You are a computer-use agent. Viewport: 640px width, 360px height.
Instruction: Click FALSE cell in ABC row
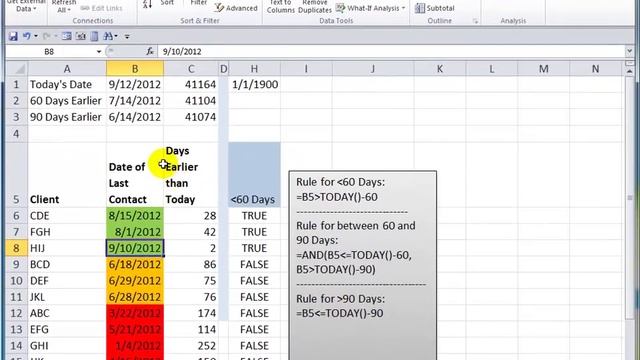254,313
